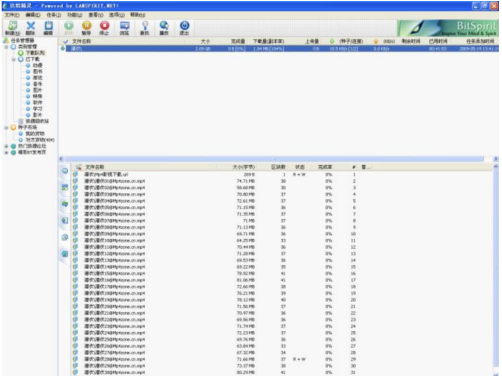Screen dimensions: 502x378
Task: Toggle download icon of 74.71 MB mp4 file
Action: tap(75, 181)
